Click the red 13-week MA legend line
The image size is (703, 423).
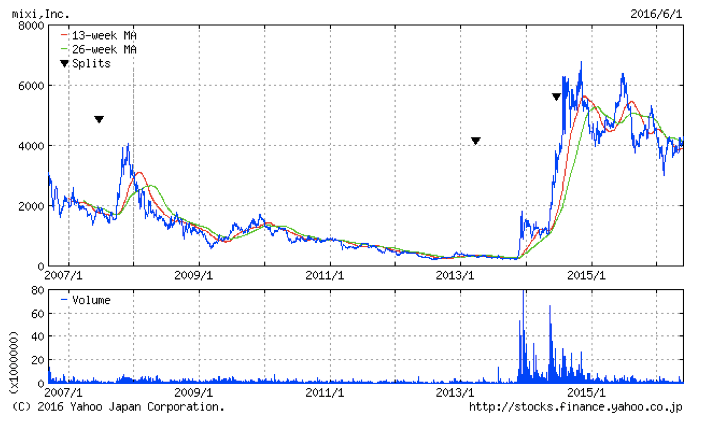coord(66,35)
